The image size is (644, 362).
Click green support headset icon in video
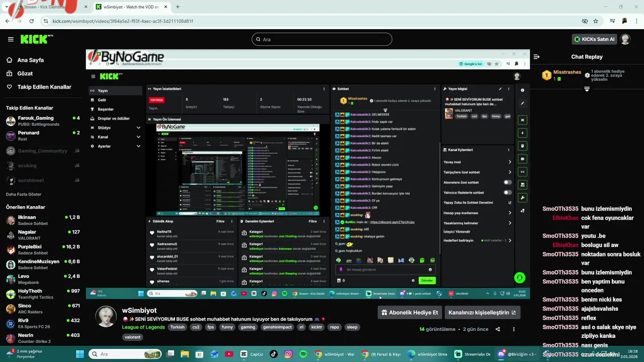click(x=520, y=278)
